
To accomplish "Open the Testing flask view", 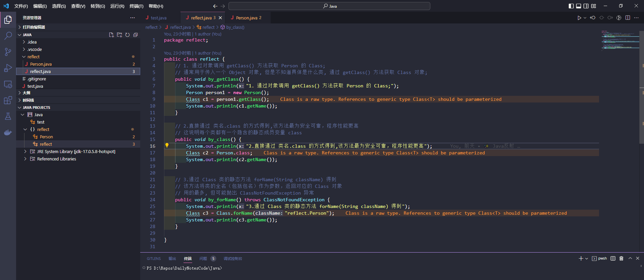I will [x=8, y=116].
